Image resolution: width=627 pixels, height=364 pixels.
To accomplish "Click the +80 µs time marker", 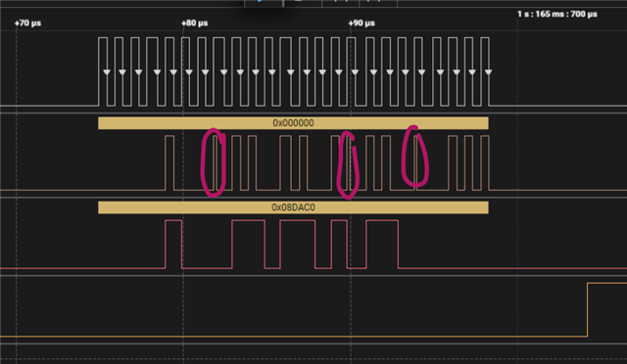I will point(194,23).
